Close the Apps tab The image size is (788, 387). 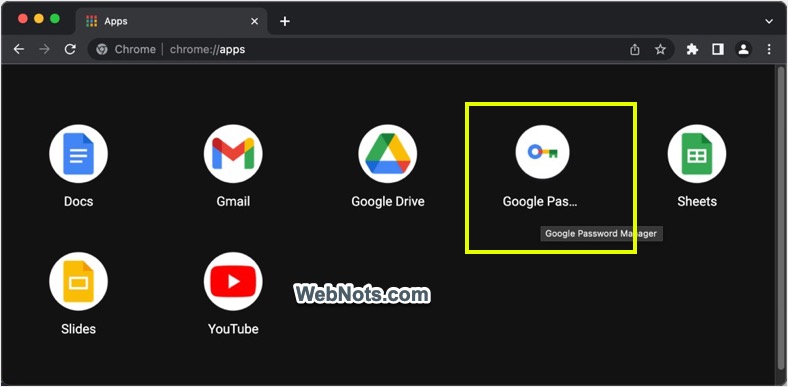click(255, 21)
